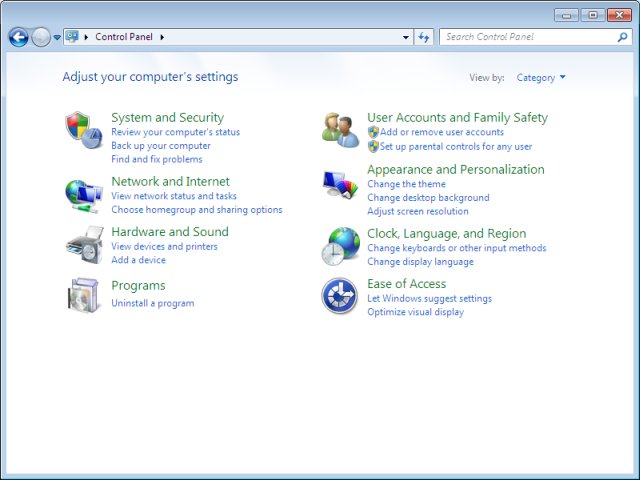Viewport: 640px width, 480px height.
Task: Click the Network and Internet globe icon
Action: (x=84, y=196)
